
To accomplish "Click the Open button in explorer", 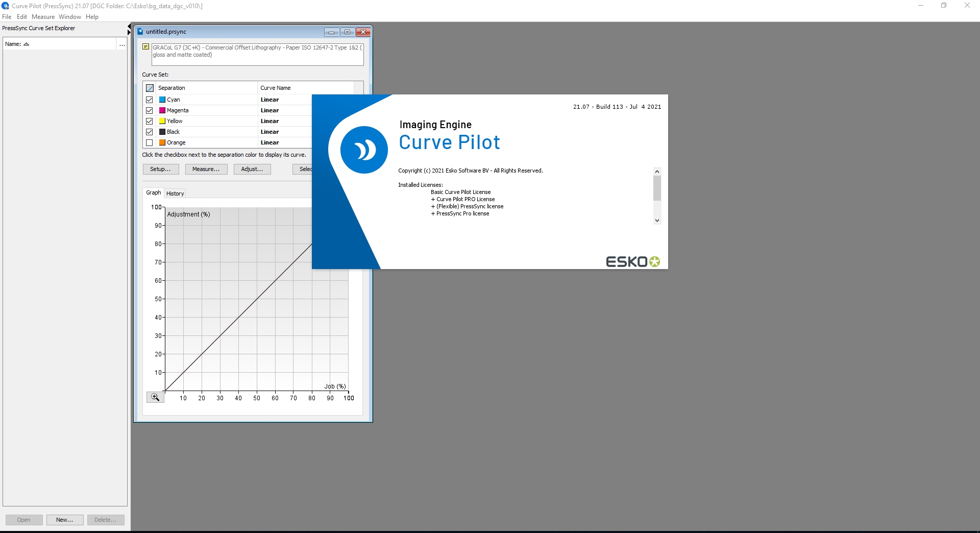I will coord(24,520).
